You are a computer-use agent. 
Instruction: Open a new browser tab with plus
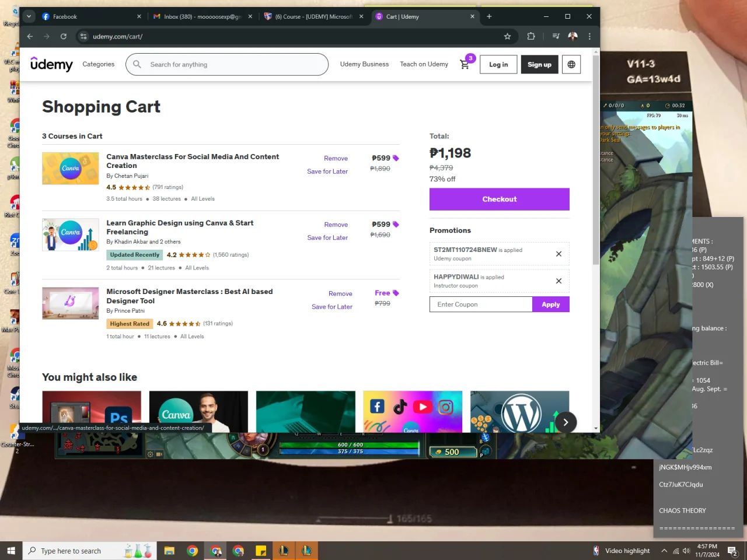[x=489, y=16]
